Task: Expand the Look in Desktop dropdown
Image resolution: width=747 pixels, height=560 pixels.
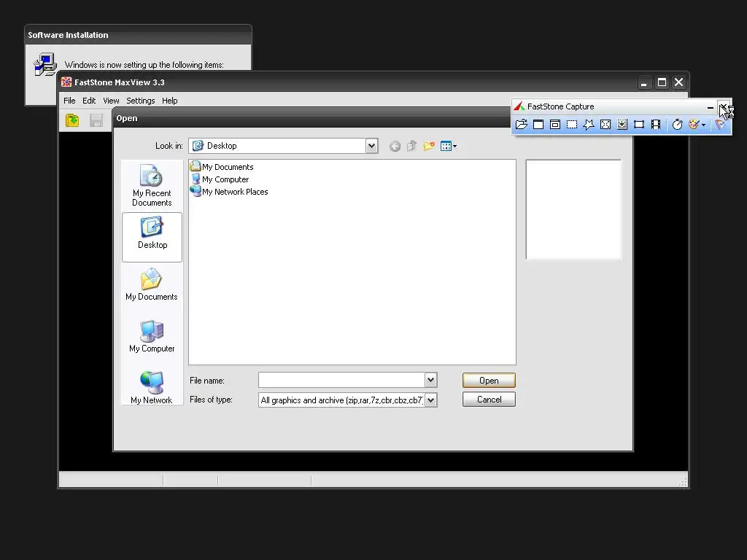Action: [x=371, y=146]
